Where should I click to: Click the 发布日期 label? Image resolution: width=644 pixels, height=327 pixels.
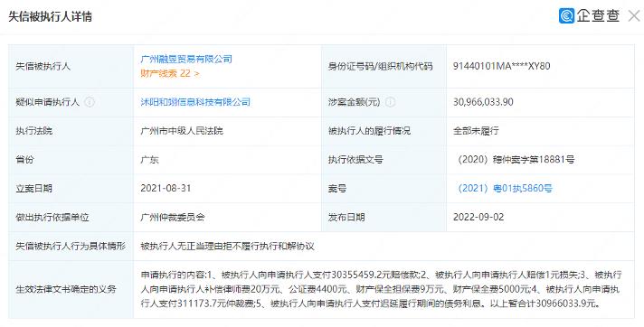point(346,217)
